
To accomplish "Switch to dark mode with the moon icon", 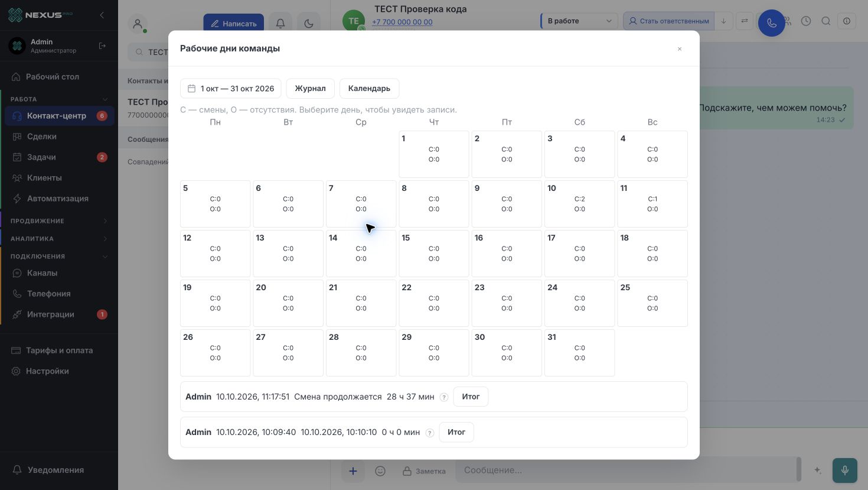I will pyautogui.click(x=309, y=24).
